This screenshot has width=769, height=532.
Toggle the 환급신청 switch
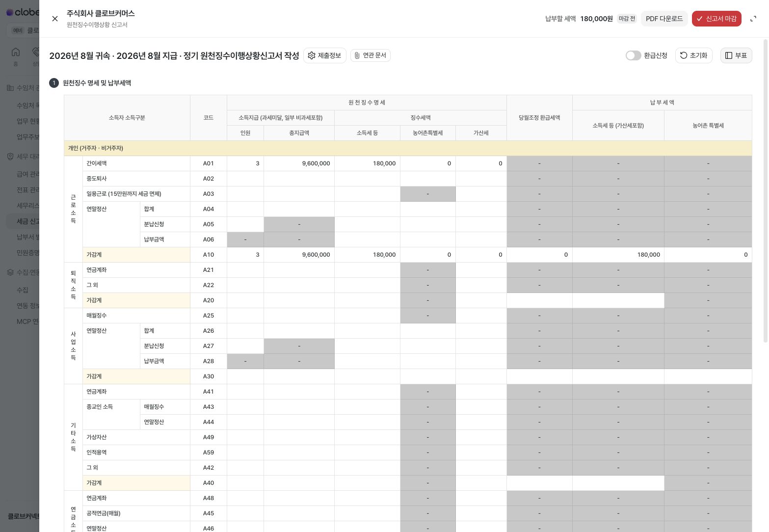coord(633,55)
